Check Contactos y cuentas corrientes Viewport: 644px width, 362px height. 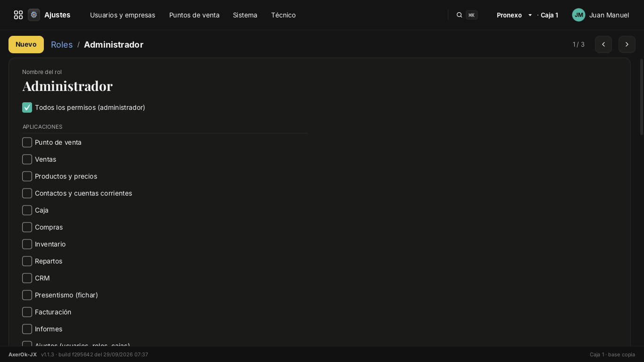tap(27, 193)
